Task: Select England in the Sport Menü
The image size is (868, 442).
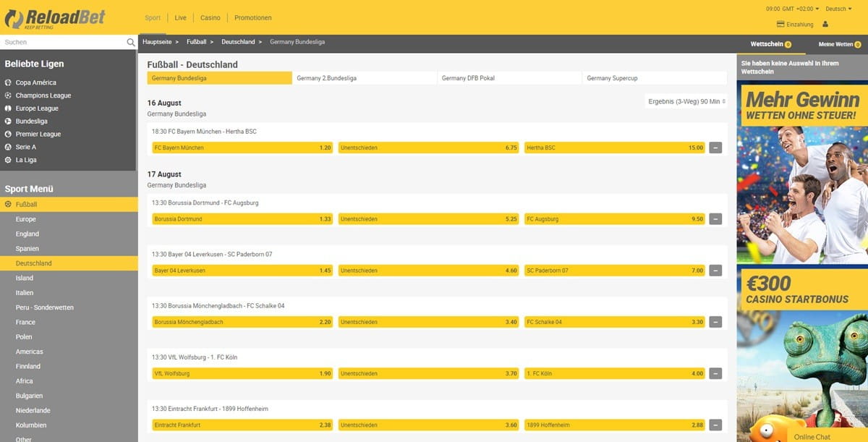Action: (x=69, y=234)
